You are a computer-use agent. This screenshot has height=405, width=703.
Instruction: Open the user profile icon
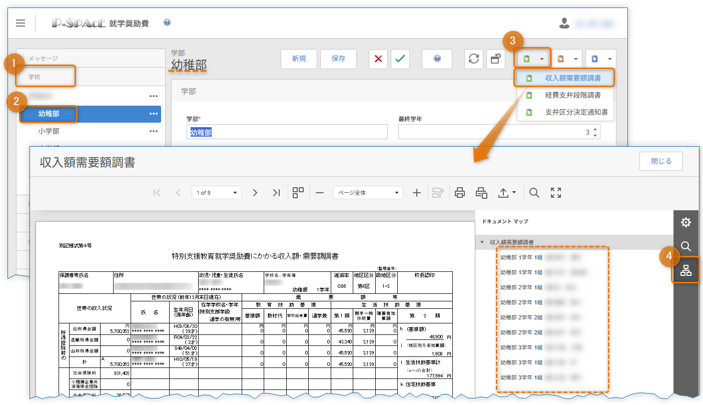tap(564, 23)
